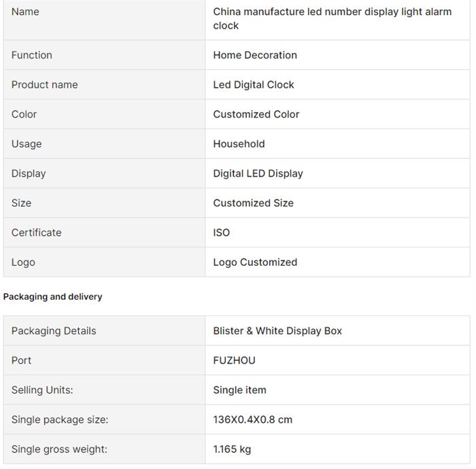Image resolution: width=476 pixels, height=469 pixels.
Task: Click the 'Logo Customized' value
Action: pos(255,262)
